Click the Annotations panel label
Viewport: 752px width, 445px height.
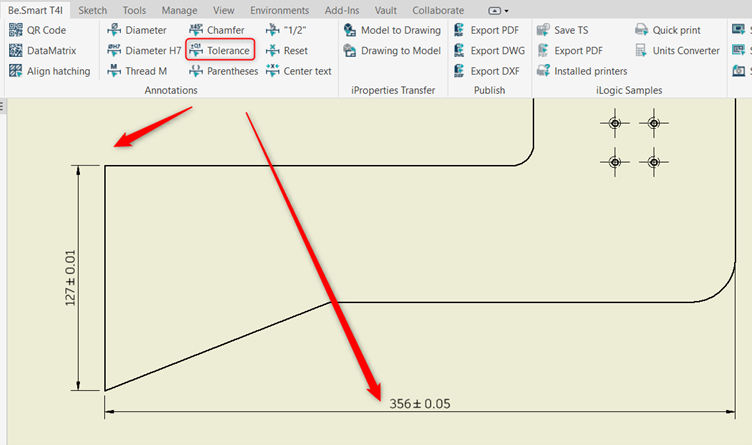(x=171, y=90)
